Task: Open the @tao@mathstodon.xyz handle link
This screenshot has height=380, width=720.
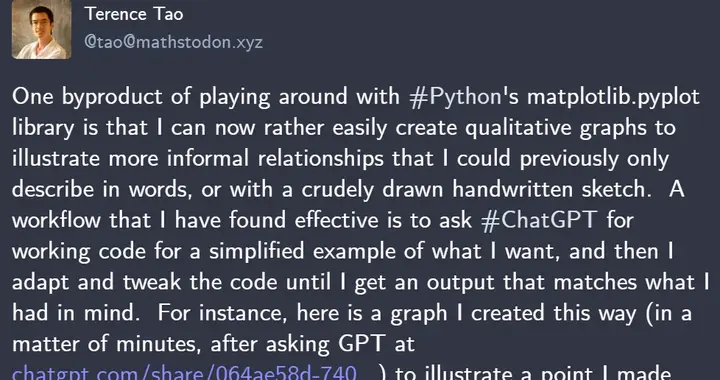Action: coord(174,42)
